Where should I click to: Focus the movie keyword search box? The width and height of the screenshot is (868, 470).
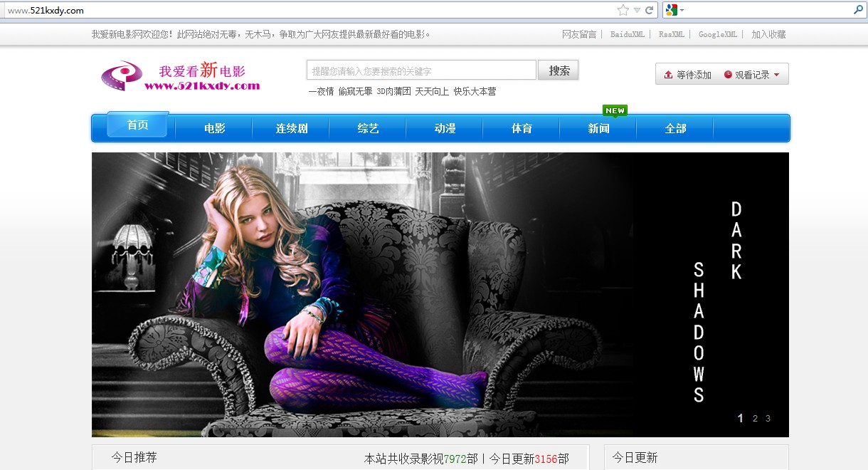(x=421, y=70)
